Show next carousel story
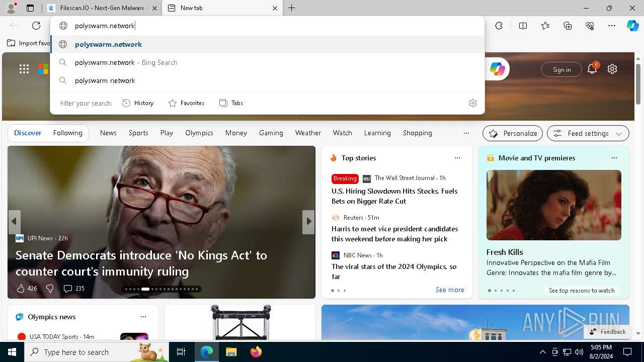This screenshot has height=362, width=644. [x=308, y=222]
